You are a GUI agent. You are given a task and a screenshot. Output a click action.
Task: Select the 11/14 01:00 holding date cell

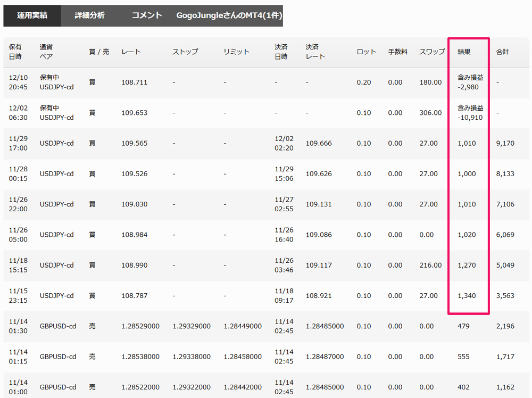coord(18,387)
